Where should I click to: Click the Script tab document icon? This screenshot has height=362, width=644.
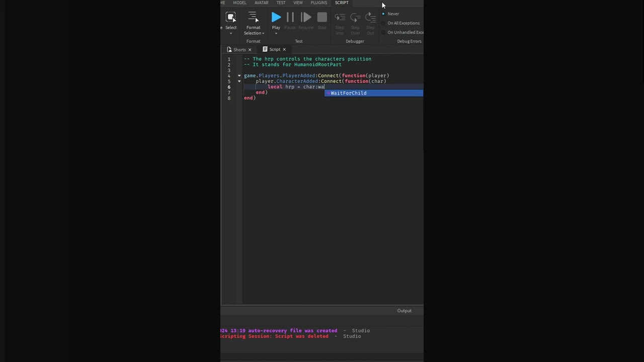coord(265,49)
